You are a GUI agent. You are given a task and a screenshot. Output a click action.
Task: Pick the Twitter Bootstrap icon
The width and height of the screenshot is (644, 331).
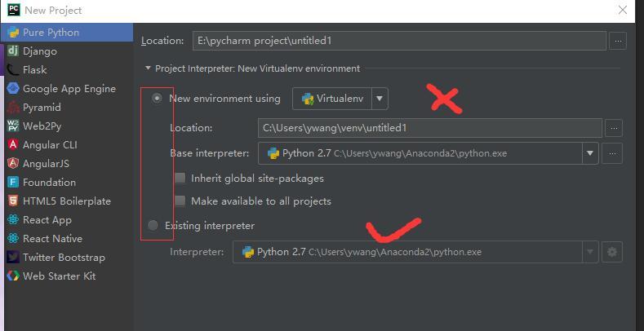[13, 257]
